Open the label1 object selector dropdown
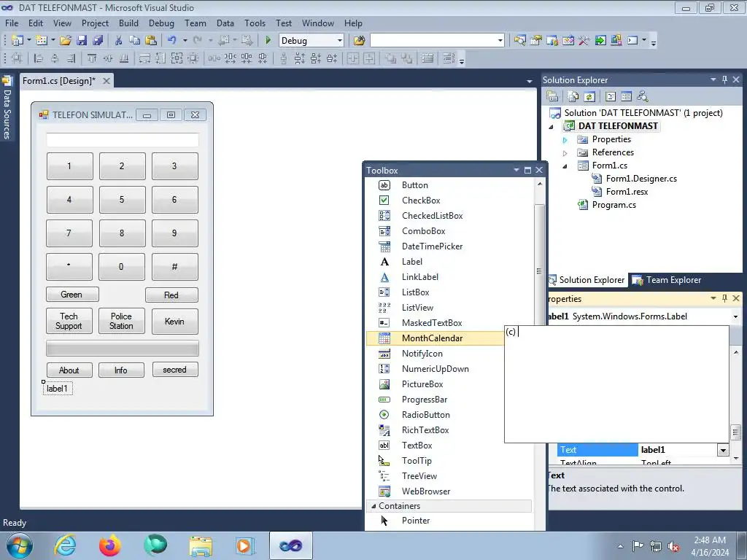 (735, 316)
